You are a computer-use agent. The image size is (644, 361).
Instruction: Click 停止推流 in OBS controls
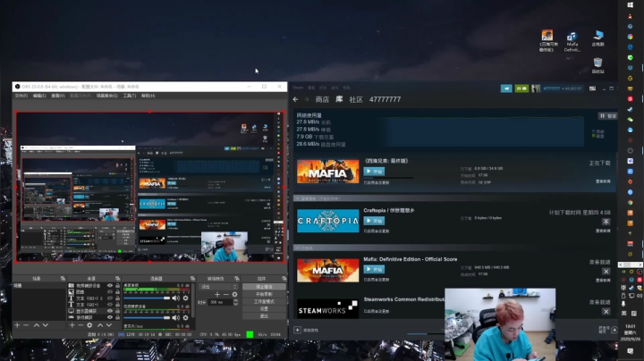(264, 287)
